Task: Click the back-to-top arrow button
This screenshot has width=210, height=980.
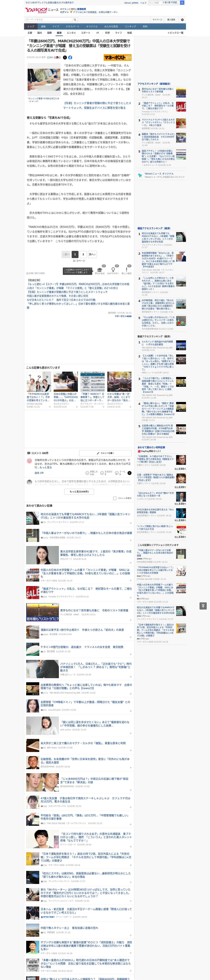Action: 203,606
